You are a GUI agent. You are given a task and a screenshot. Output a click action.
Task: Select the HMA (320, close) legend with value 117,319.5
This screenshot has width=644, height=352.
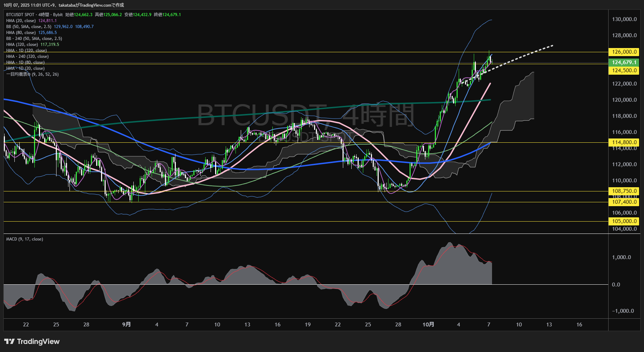22,45
